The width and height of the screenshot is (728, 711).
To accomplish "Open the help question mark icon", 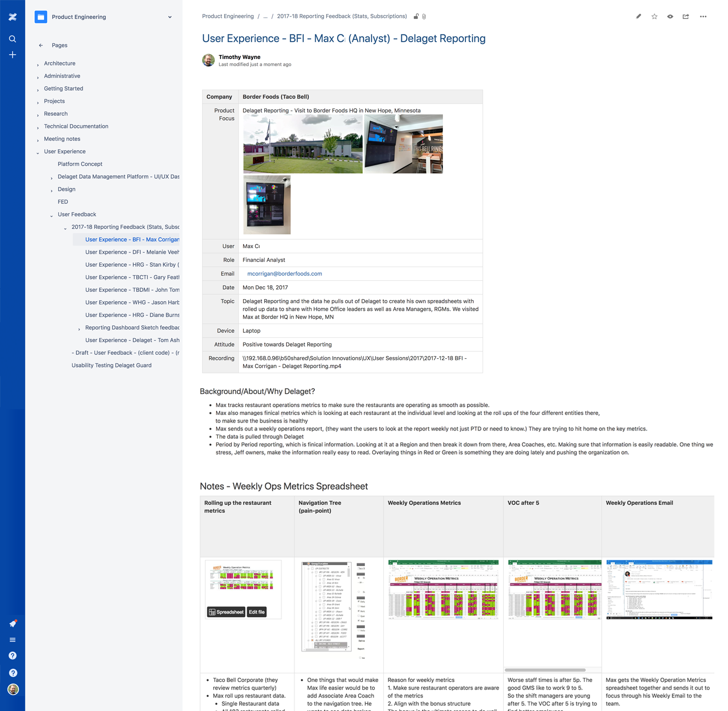I will (13, 655).
